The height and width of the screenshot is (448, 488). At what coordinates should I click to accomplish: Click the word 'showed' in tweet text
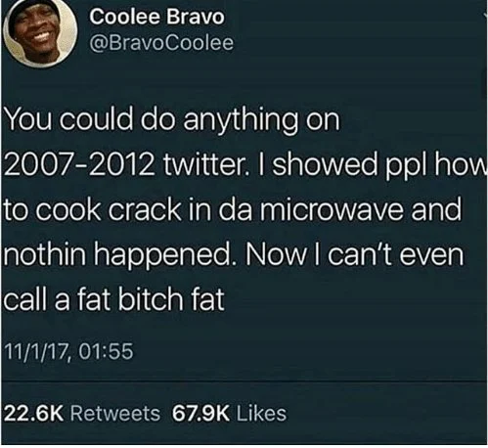tap(326, 164)
